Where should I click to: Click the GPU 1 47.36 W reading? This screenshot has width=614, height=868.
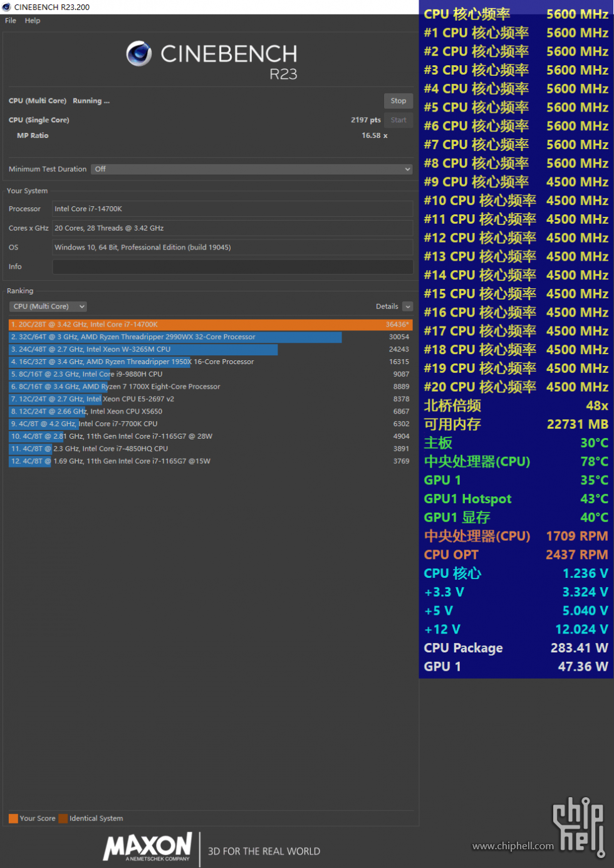516,667
